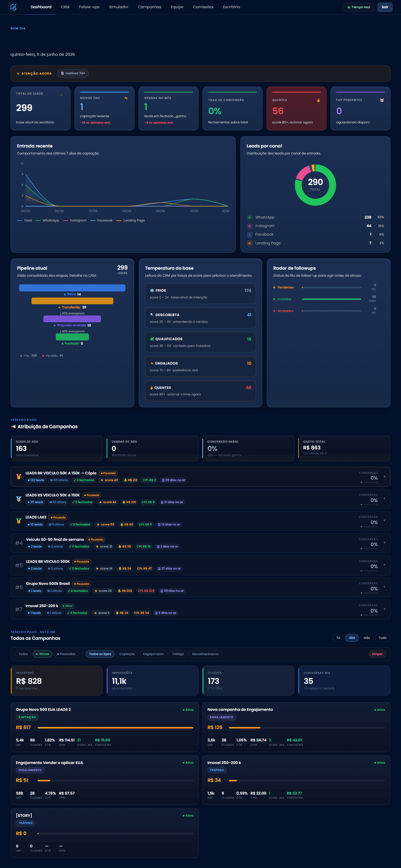Click the Facebook channel icon in Leads por canal
This screenshot has width=401, height=868.
[x=250, y=234]
